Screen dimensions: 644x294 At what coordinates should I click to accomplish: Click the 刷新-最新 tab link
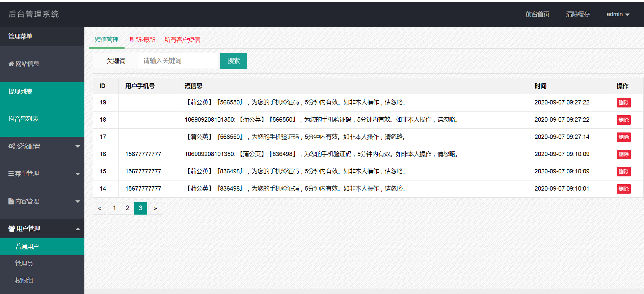pyautogui.click(x=142, y=40)
